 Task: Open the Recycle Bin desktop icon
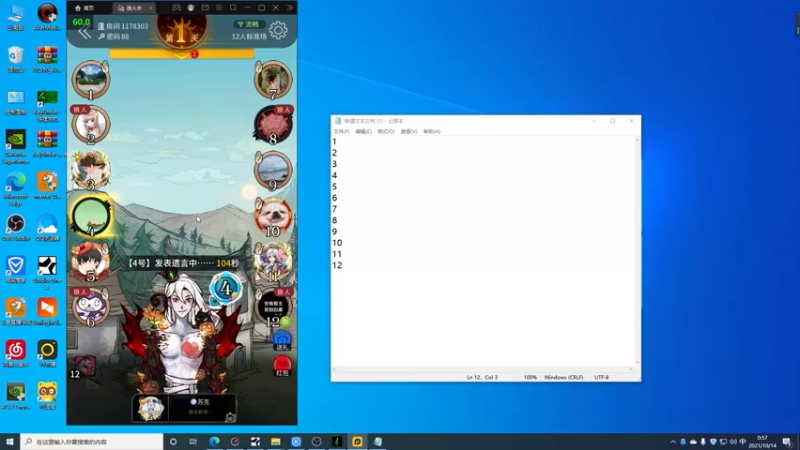[16, 59]
